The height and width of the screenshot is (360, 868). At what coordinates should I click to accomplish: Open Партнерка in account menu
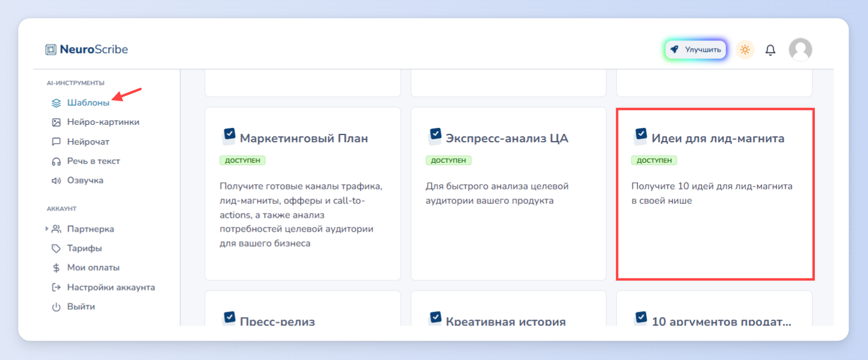[90, 229]
